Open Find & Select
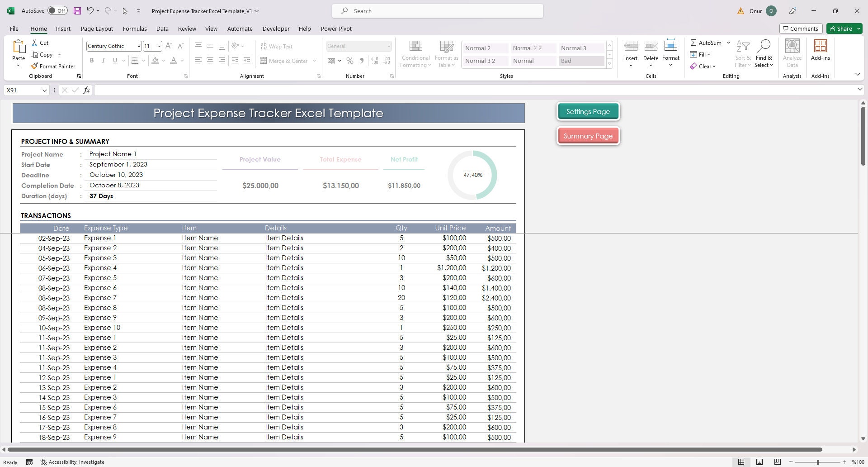868x467 pixels. (764, 53)
